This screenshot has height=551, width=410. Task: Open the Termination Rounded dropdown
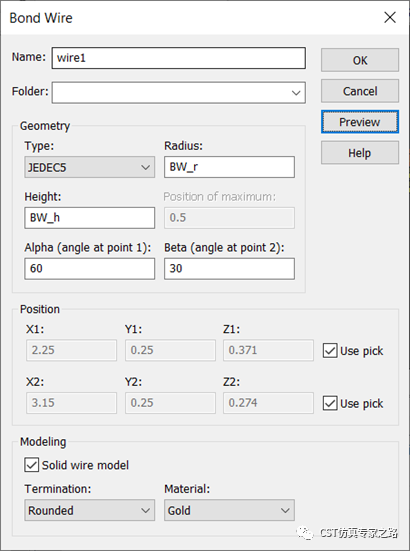point(90,510)
